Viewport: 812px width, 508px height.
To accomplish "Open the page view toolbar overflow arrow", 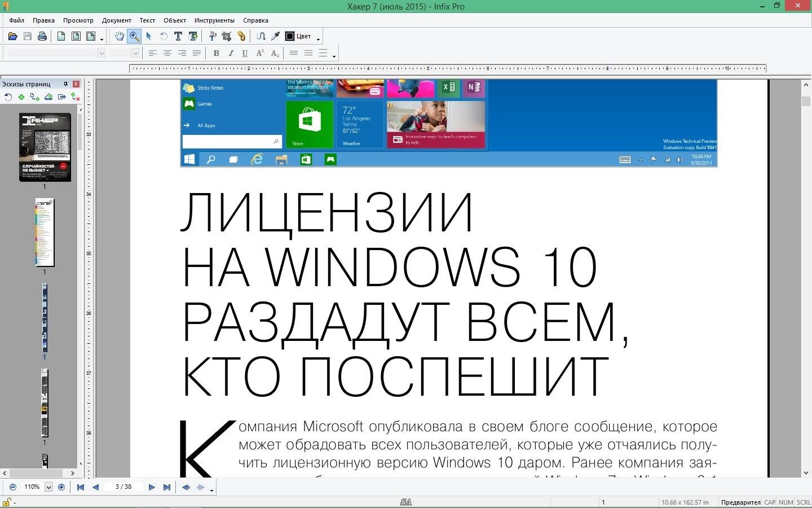I will pyautogui.click(x=102, y=39).
